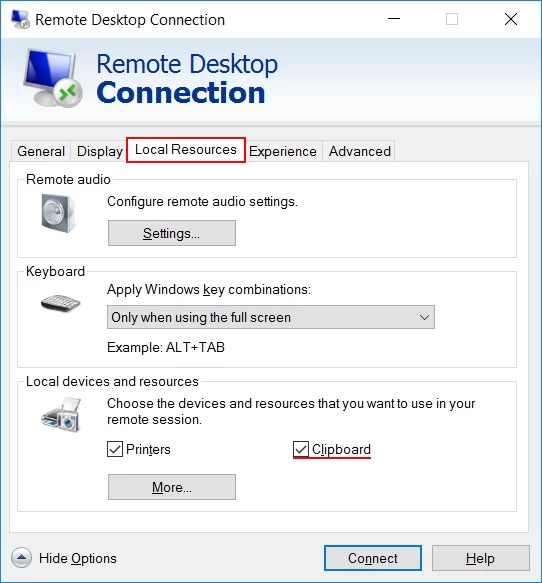Toggle the Clipboard checkbox
The height and width of the screenshot is (583, 542).
(x=301, y=449)
